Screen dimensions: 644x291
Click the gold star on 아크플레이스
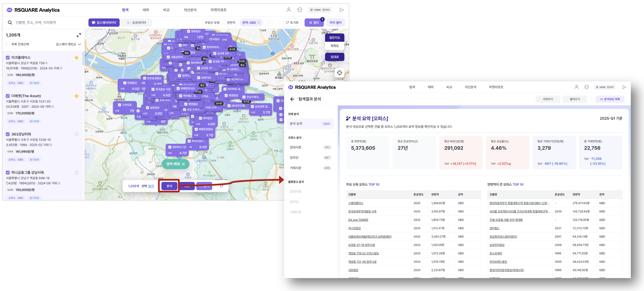coord(76,58)
